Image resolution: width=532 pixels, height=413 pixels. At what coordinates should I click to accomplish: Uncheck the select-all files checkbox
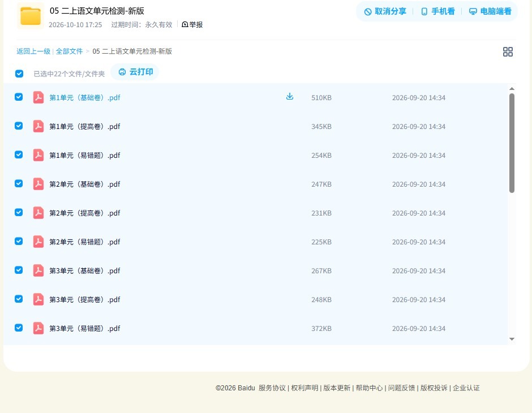pos(19,74)
